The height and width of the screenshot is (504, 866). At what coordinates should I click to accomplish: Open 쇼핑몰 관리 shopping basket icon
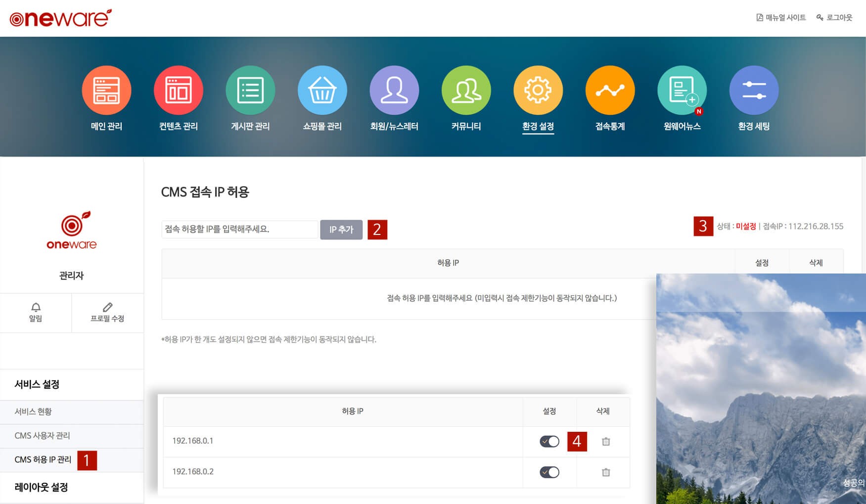(x=322, y=90)
